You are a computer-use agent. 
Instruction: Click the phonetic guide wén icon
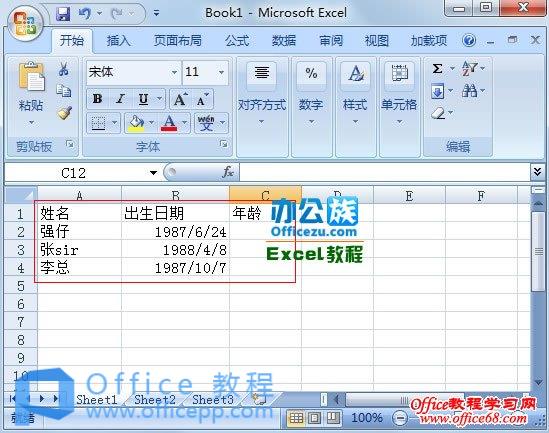click(x=206, y=123)
